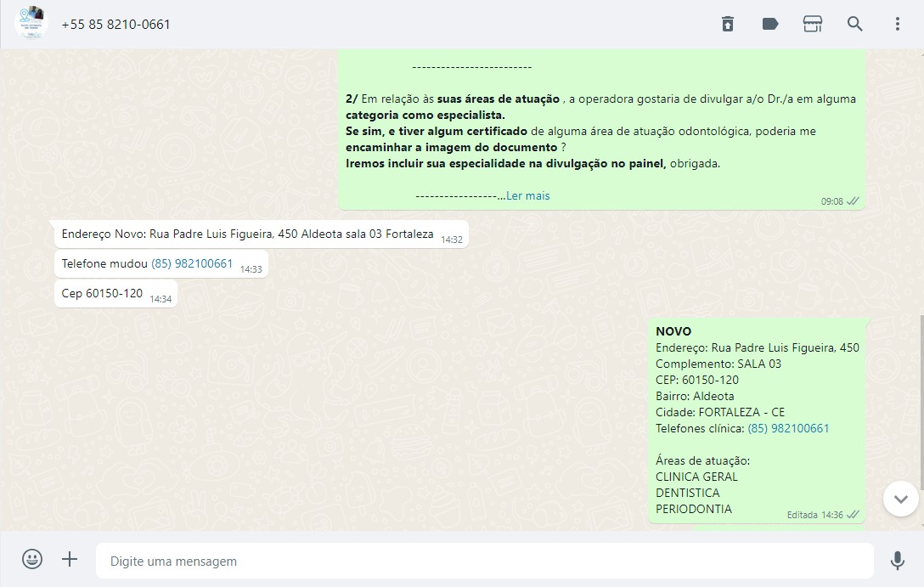Open the attach plus menu
924x587 pixels.
tap(70, 559)
